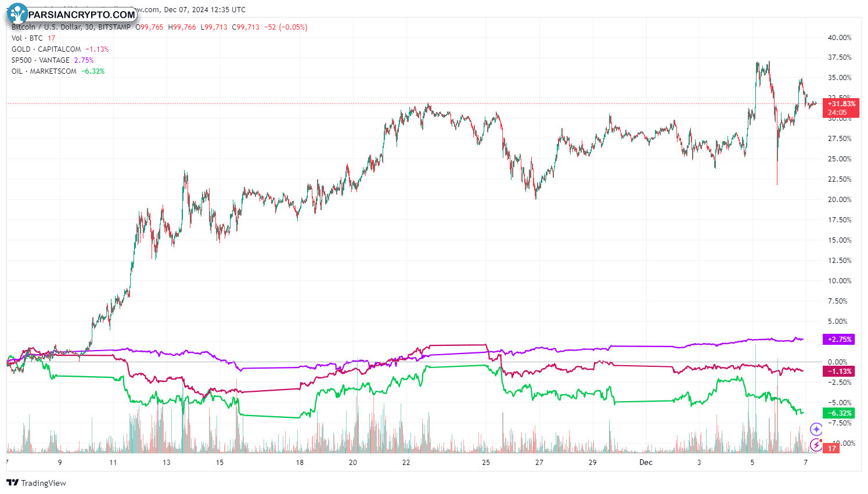Click the red volume label 17
Image resolution: width=868 pixels, height=494 pixels.
point(832,449)
